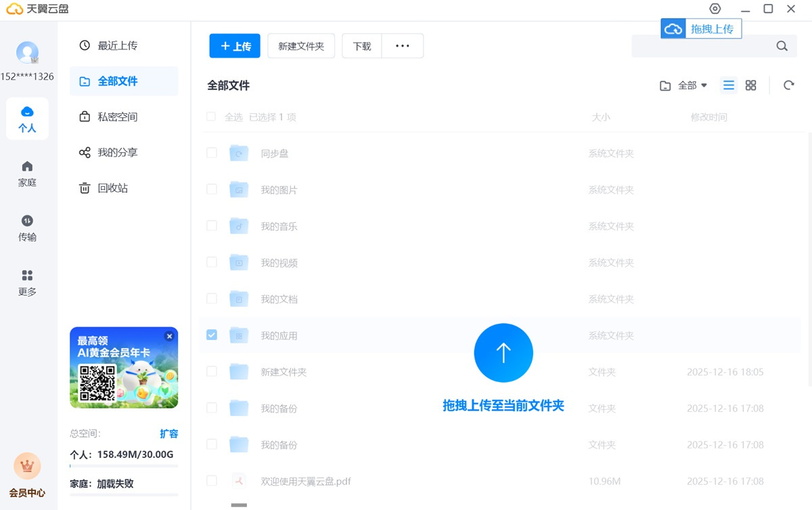
Task: Click the 会员中心 crown icon
Action: pos(27,467)
